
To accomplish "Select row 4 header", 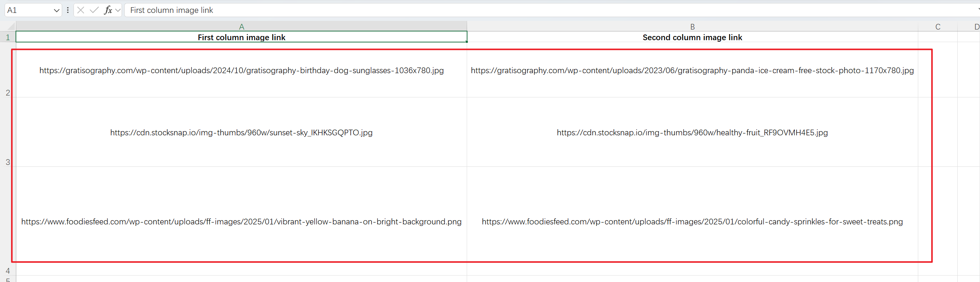I will 8,221.
